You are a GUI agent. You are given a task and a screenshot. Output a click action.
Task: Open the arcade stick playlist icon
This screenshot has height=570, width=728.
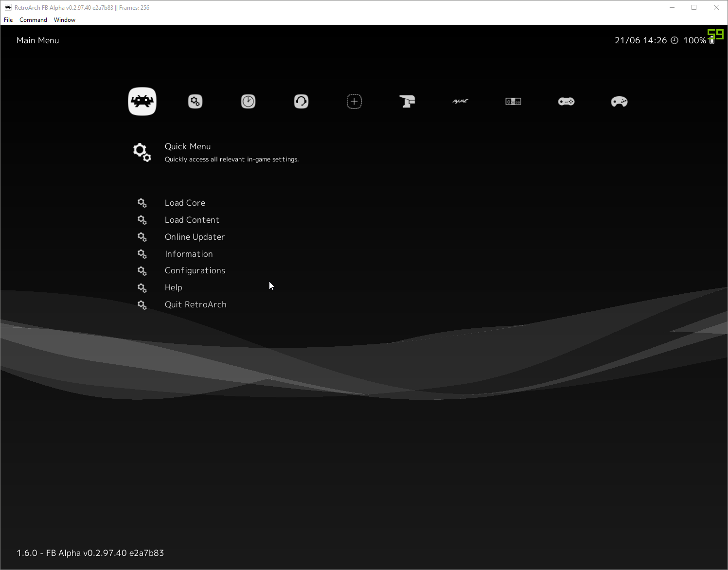[407, 101]
